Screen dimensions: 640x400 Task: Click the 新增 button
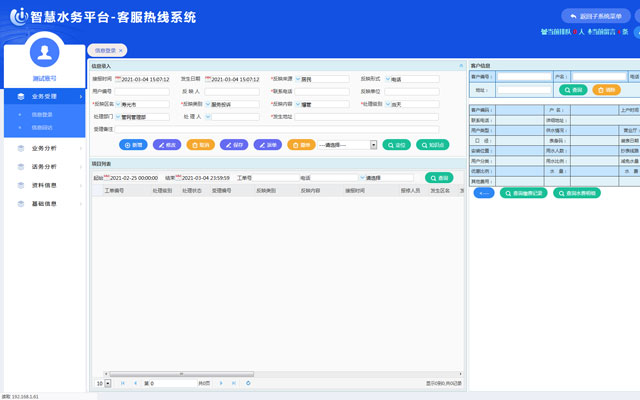133,144
